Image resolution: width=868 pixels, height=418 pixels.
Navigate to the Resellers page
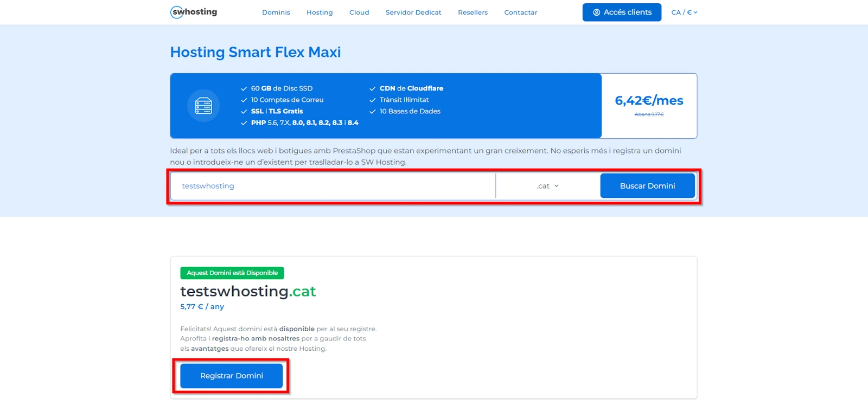tap(473, 12)
